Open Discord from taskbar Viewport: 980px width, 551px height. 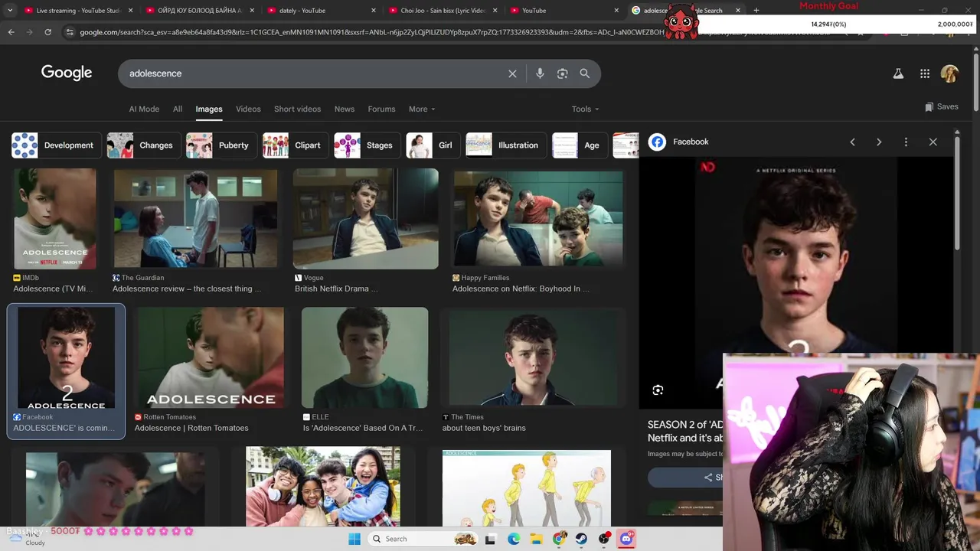[x=626, y=539]
